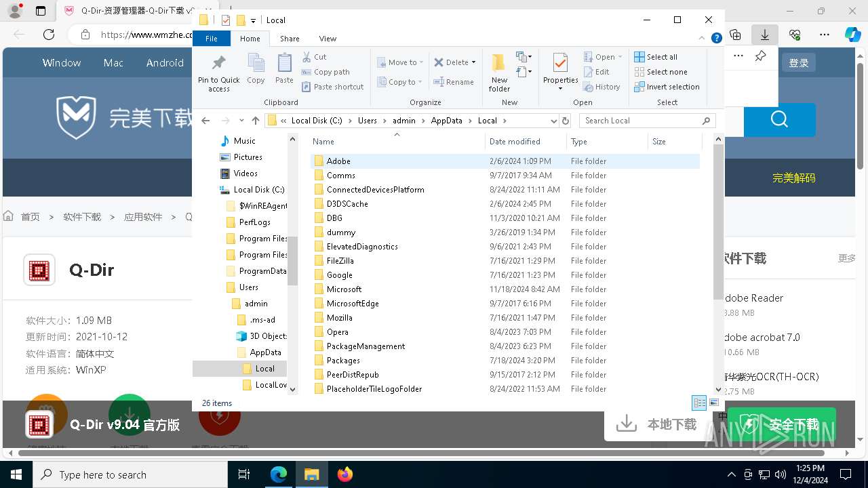Switch to the Home ribbon tab
The image size is (868, 488).
pyautogui.click(x=250, y=39)
